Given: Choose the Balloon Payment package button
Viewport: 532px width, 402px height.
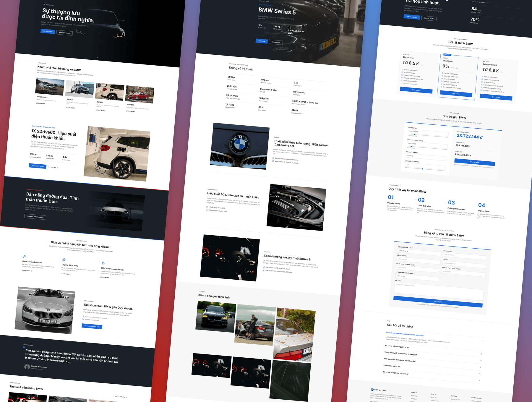Looking at the screenshot, I should pyautogui.click(x=496, y=97).
